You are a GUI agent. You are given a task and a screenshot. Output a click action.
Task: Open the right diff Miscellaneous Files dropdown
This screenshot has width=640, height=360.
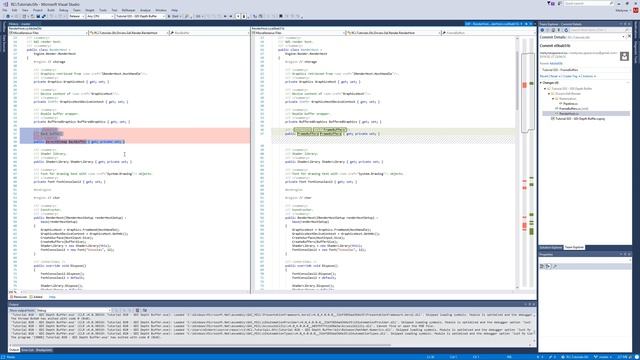click(x=298, y=33)
